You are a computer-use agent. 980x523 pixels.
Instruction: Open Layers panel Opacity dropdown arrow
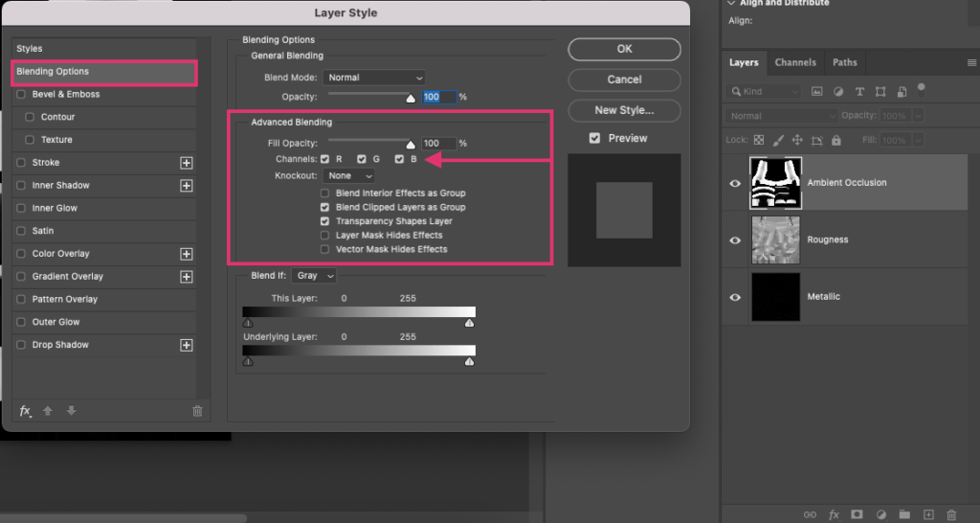tap(918, 116)
